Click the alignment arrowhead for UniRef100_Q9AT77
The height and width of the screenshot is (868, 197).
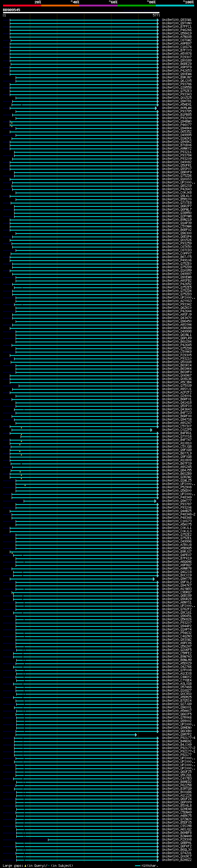pos(155,501)
